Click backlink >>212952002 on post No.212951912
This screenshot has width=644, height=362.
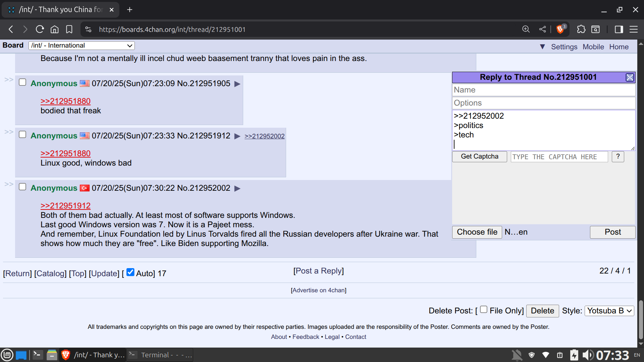coord(265,136)
